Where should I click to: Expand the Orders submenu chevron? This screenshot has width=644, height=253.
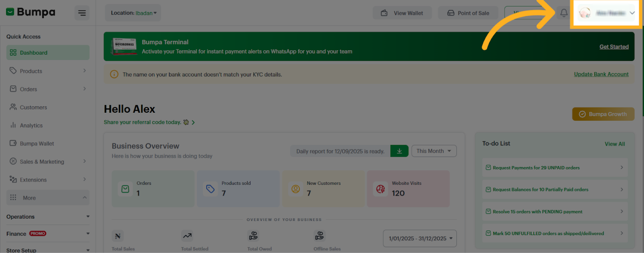click(x=85, y=89)
